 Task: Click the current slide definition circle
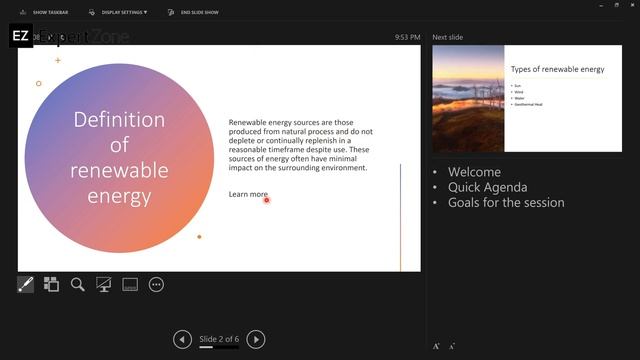coord(119,158)
